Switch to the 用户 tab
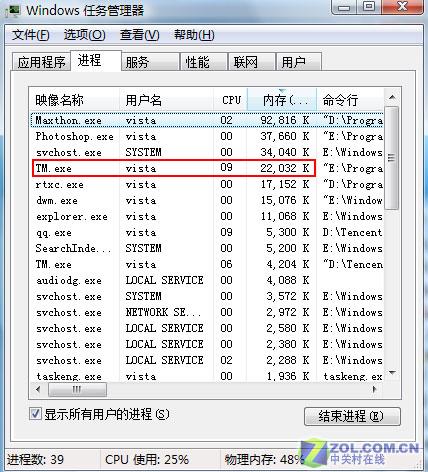Viewport: 428px width, 472px height. pos(299,62)
